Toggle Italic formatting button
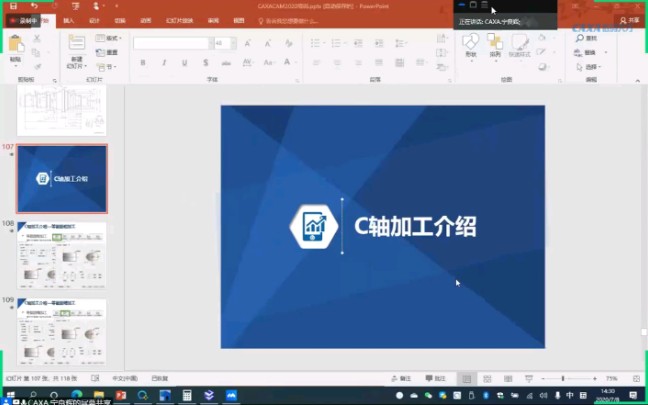The width and height of the screenshot is (648, 405). coord(164,62)
